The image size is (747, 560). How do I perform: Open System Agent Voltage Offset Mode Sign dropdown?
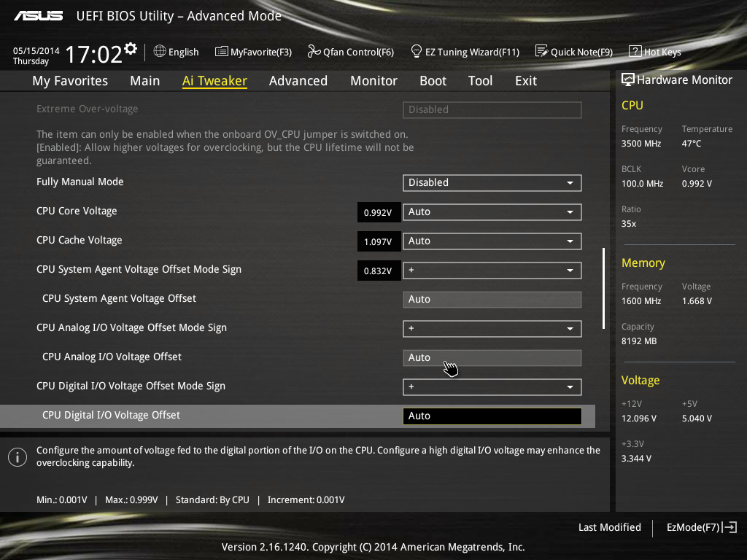492,271
